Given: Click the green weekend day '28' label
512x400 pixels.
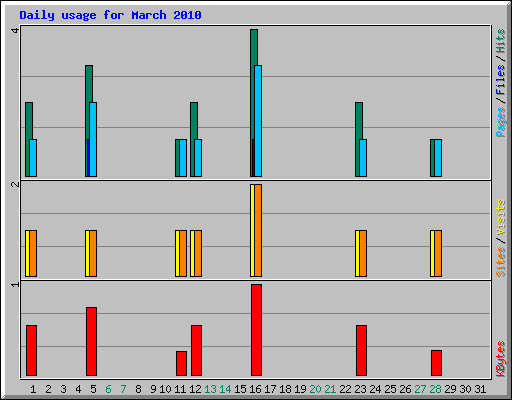Looking at the screenshot, I should 435,389.
